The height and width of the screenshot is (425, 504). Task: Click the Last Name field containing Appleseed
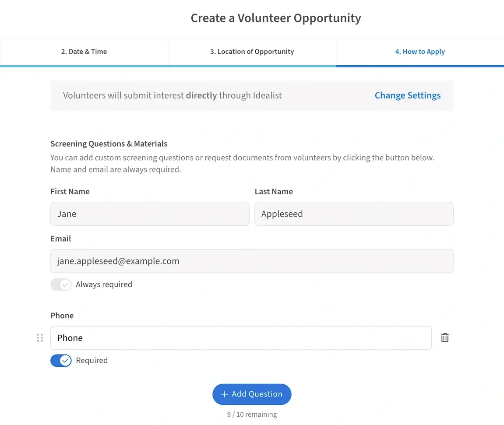tap(354, 214)
